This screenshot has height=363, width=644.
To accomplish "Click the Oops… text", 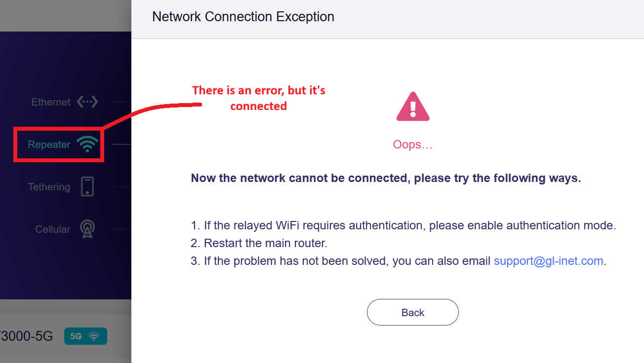I will pyautogui.click(x=413, y=145).
